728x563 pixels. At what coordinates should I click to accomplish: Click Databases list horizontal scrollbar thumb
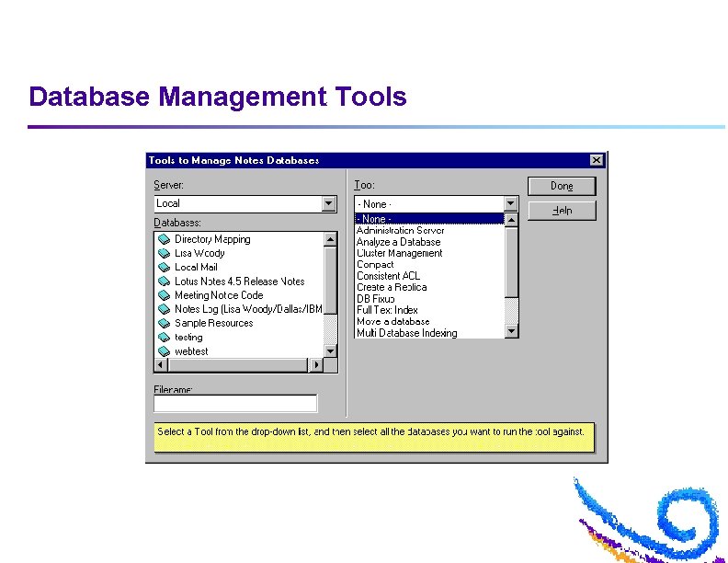(238, 364)
